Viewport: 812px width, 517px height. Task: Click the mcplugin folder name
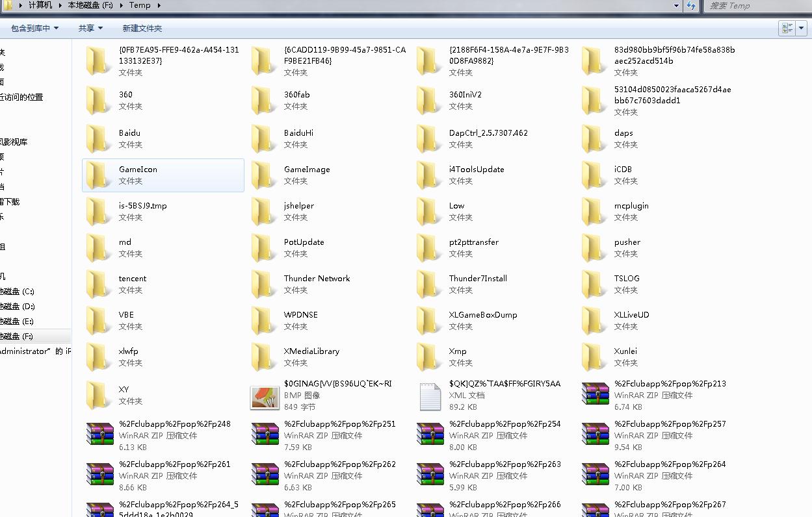point(631,205)
